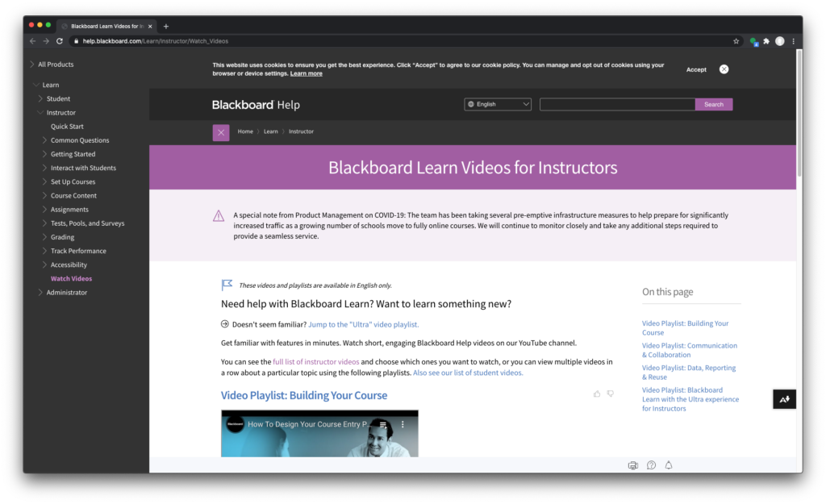
Task: Expand the Grading section in sidebar
Action: 44,237
